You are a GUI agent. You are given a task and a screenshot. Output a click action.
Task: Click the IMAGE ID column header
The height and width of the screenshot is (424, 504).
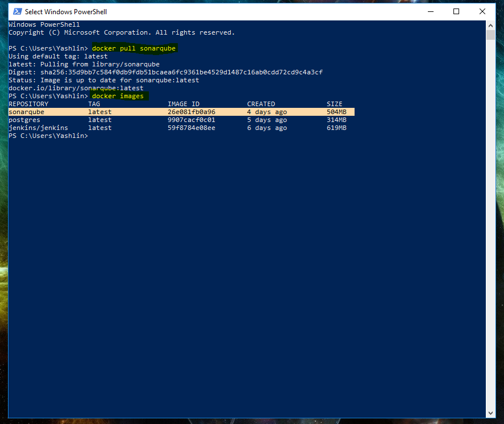[184, 104]
